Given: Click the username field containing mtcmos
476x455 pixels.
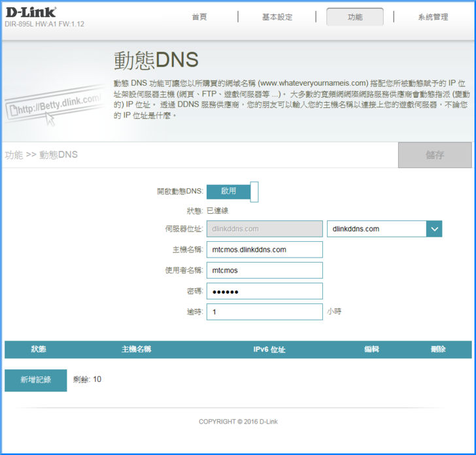Looking at the screenshot, I should pyautogui.click(x=264, y=270).
